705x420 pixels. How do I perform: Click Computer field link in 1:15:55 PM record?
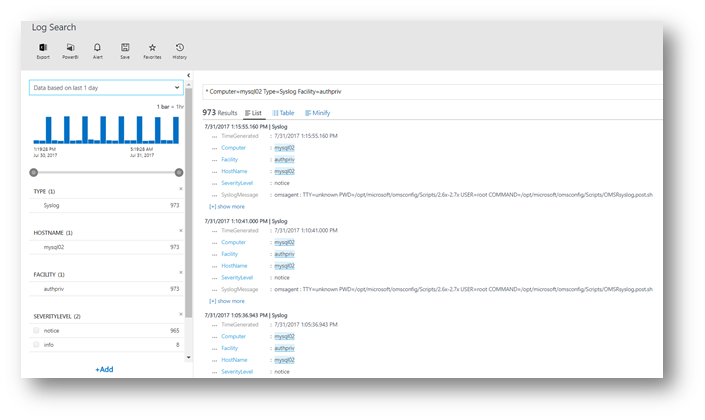click(233, 147)
